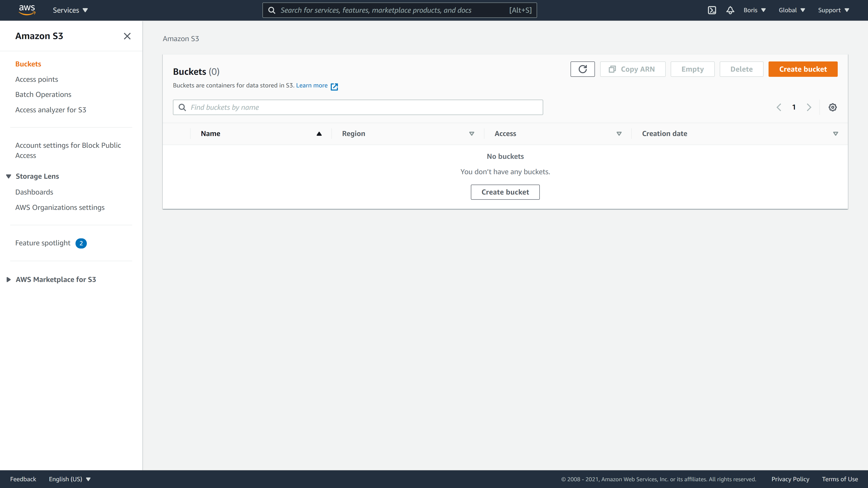868x488 pixels.
Task: Click the AWS logo home icon
Action: [x=27, y=10]
